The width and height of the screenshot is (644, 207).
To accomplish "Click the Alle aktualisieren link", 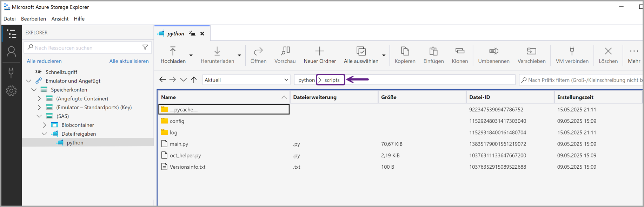I will 129,61.
